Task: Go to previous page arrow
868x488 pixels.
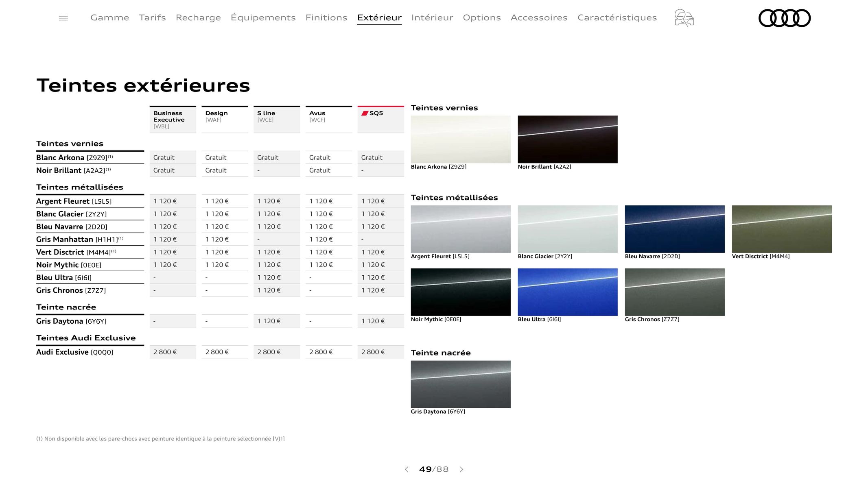Action: pyautogui.click(x=406, y=469)
